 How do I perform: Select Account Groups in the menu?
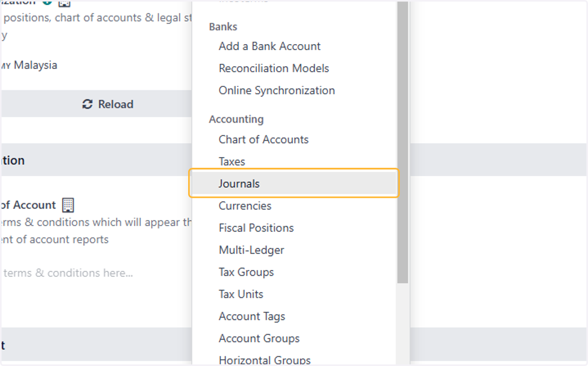click(259, 338)
